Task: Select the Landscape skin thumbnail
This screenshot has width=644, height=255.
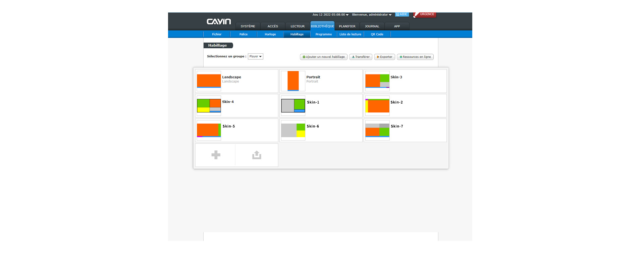Action: click(209, 81)
